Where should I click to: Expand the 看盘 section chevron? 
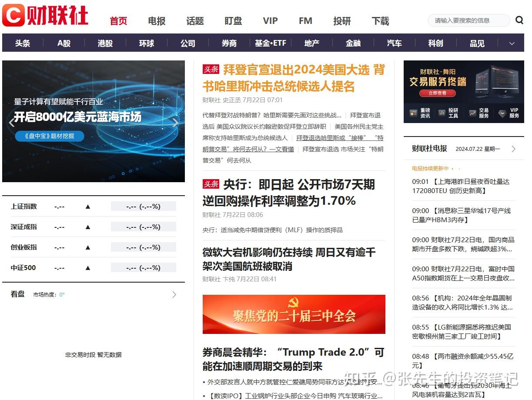click(x=174, y=294)
